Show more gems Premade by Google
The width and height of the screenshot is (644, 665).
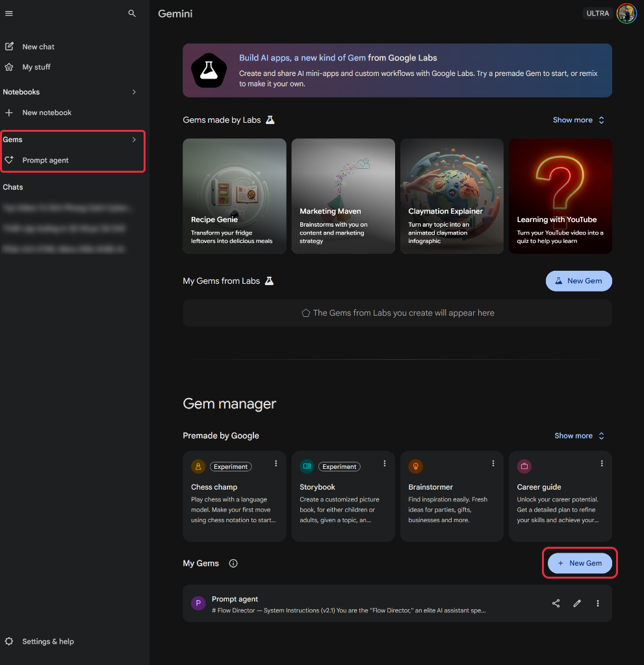point(579,436)
